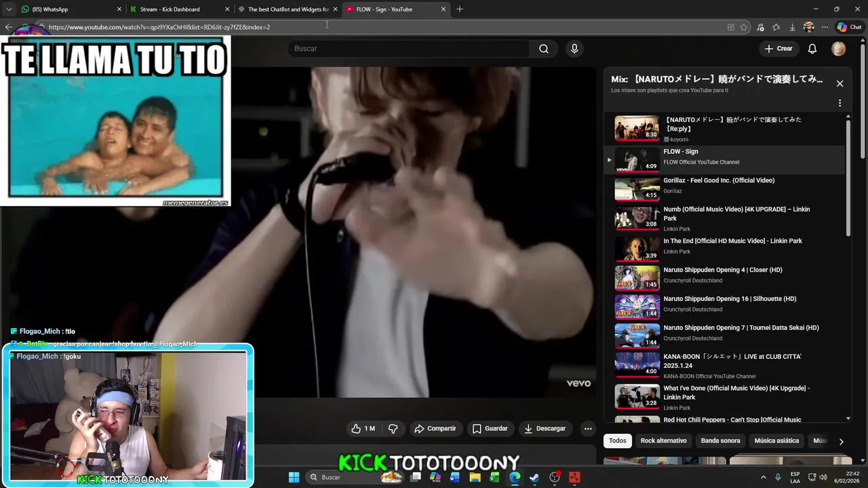
Task: Open YouTube notifications bell
Action: (812, 49)
